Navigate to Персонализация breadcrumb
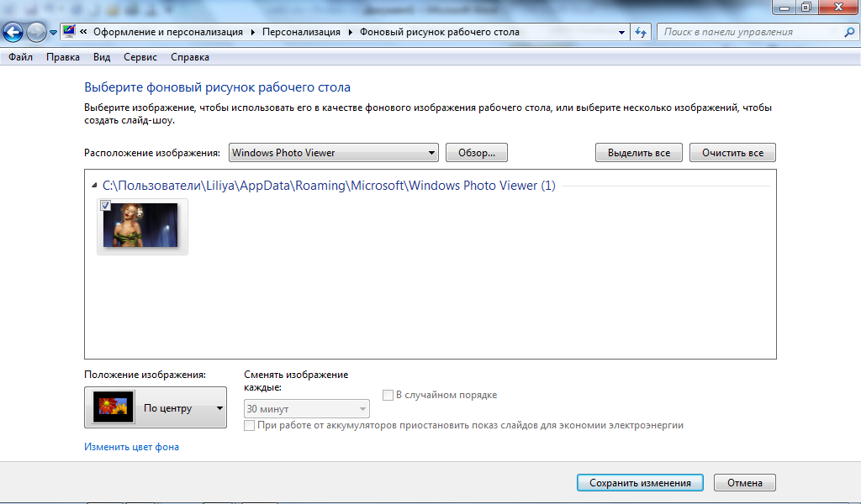The image size is (861, 504). (x=301, y=32)
